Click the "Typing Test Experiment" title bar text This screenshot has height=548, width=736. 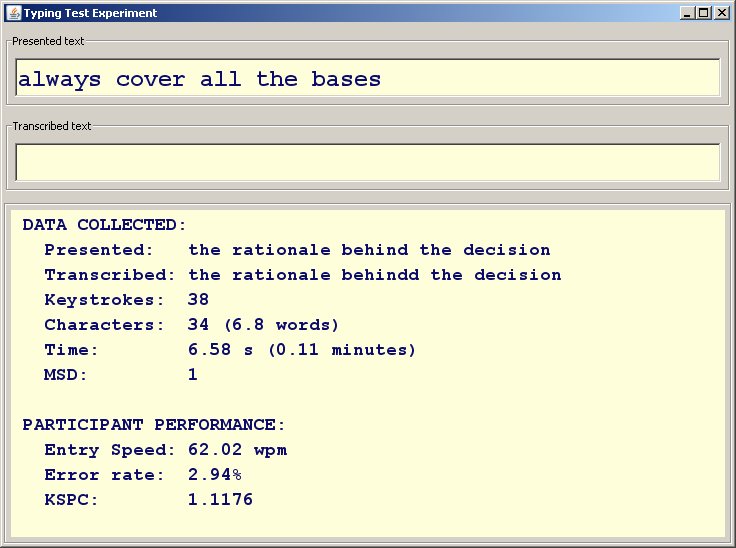tap(90, 13)
